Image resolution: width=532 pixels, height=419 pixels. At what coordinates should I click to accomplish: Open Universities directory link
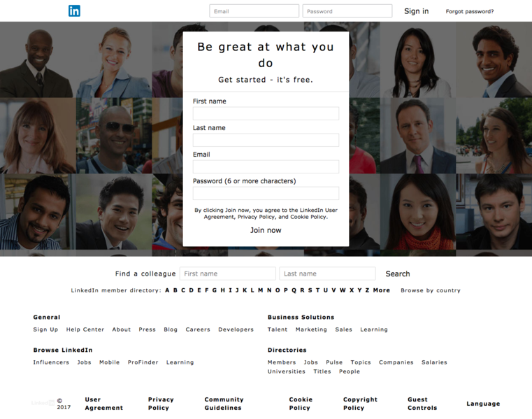[x=287, y=371]
